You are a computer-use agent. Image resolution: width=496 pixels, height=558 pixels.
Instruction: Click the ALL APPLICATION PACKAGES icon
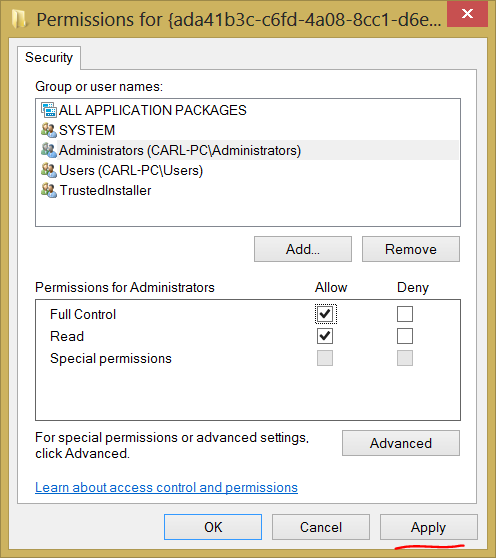[49, 110]
